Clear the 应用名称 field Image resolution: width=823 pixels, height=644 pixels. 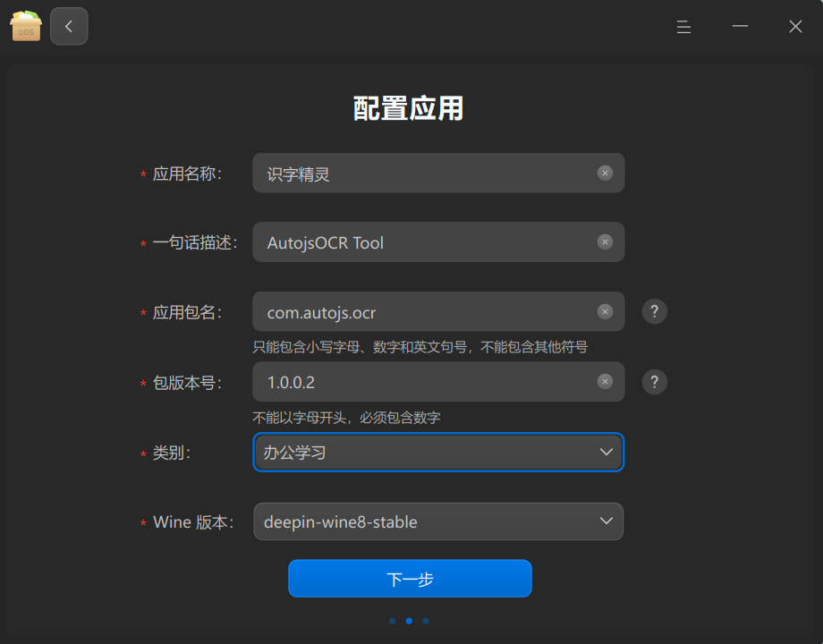click(x=605, y=174)
